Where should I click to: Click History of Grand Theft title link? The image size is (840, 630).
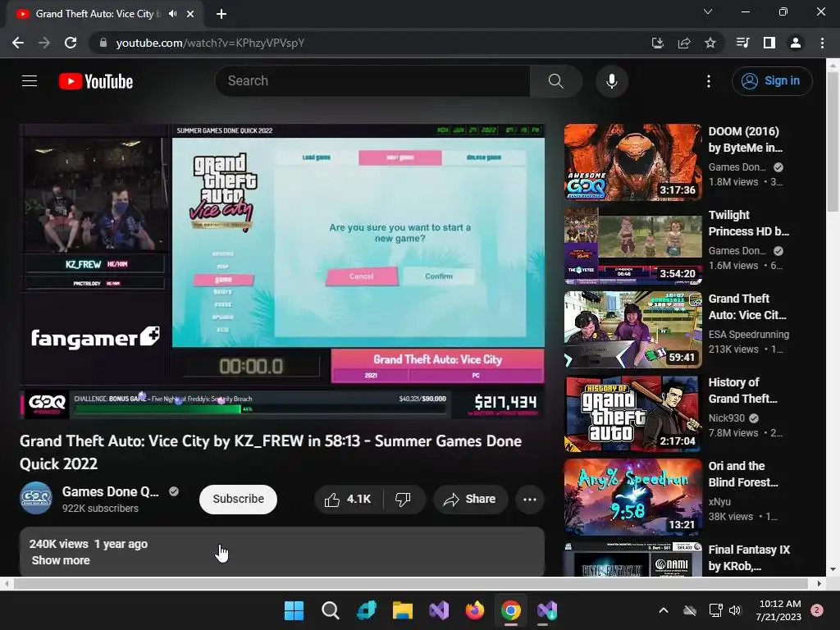click(742, 390)
